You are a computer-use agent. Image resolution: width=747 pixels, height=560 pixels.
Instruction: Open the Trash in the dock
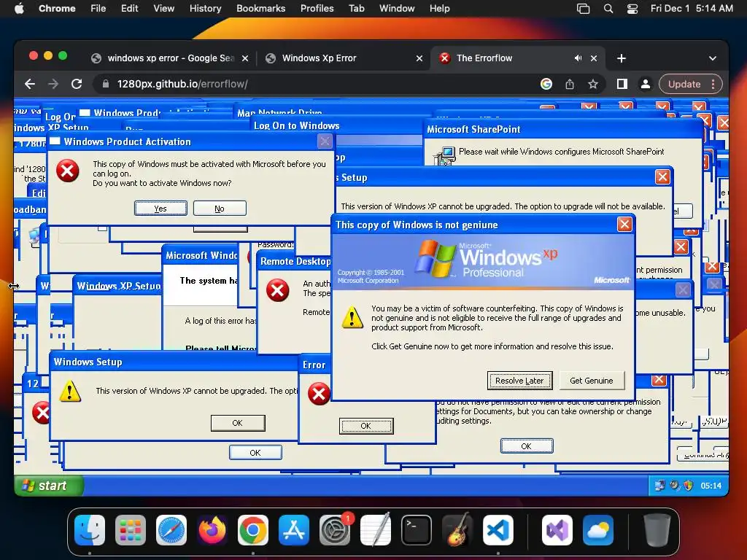[657, 530]
